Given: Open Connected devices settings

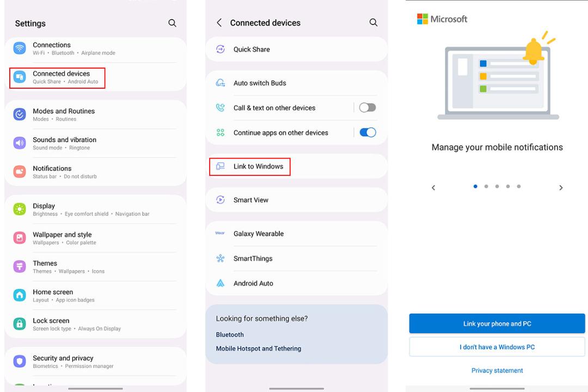Looking at the screenshot, I should coord(95,78).
